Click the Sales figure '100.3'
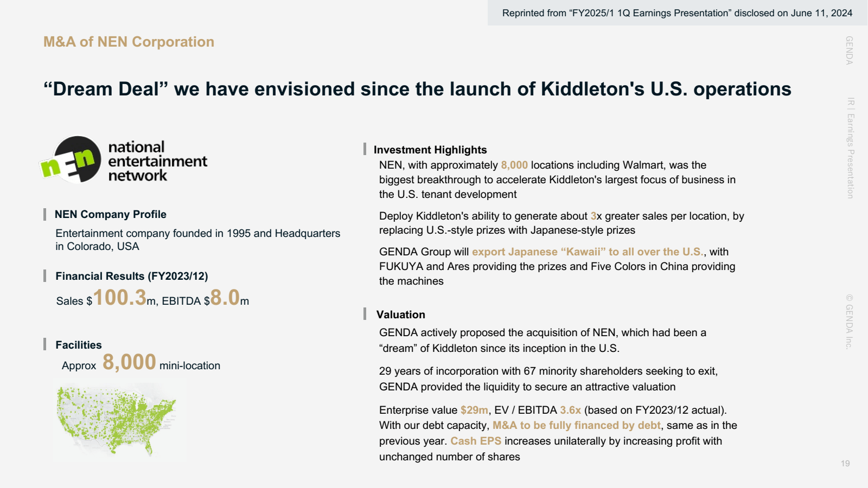 coord(120,297)
